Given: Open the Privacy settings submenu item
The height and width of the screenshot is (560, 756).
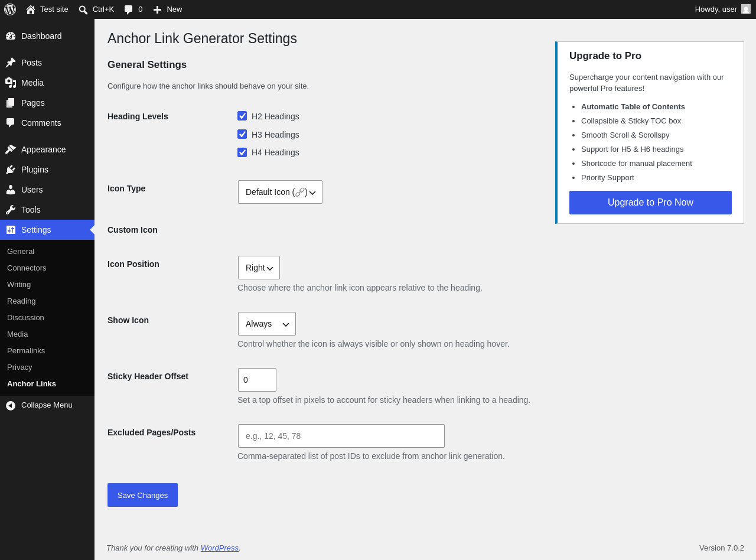Looking at the screenshot, I should [x=19, y=367].
